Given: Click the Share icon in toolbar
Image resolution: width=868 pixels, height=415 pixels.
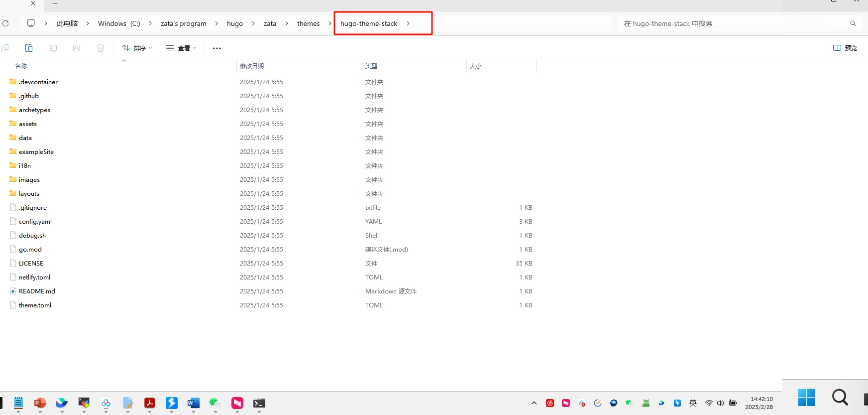Looking at the screenshot, I should [77, 48].
